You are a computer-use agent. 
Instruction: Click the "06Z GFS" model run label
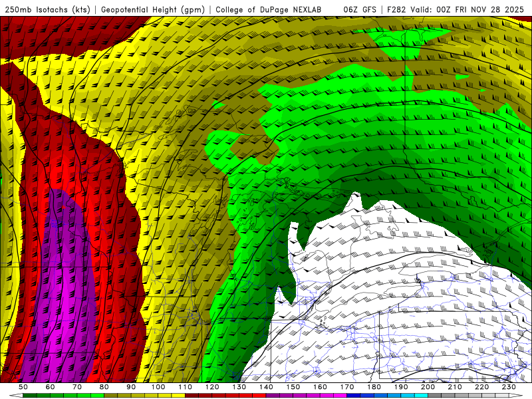(x=360, y=10)
